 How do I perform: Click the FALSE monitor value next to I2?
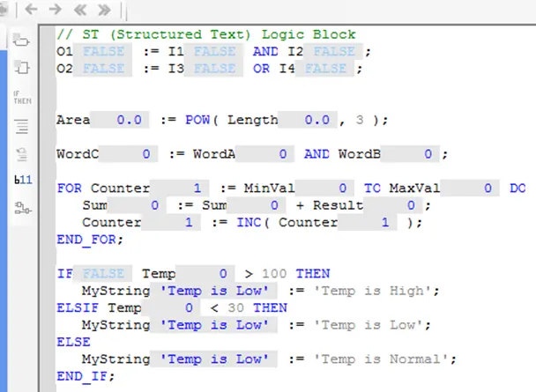pyautogui.click(x=334, y=52)
